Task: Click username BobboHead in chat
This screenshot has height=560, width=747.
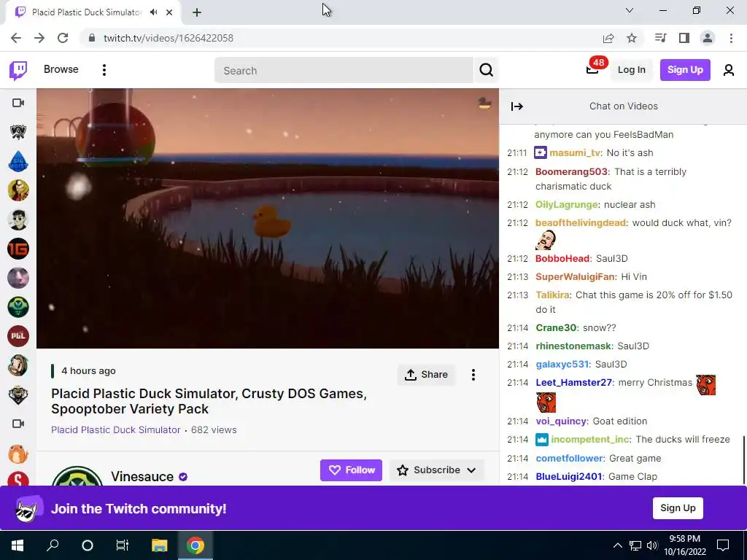Action: coord(562,259)
